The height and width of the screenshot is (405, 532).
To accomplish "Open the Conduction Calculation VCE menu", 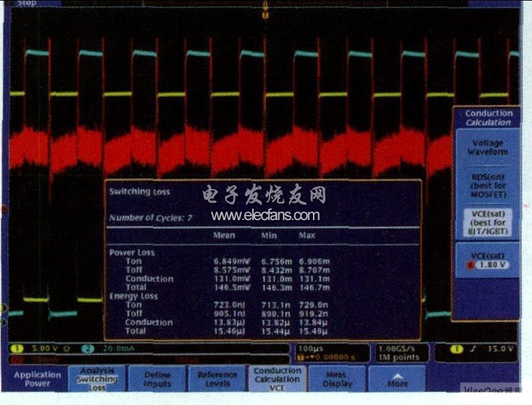I will pyautogui.click(x=277, y=379).
